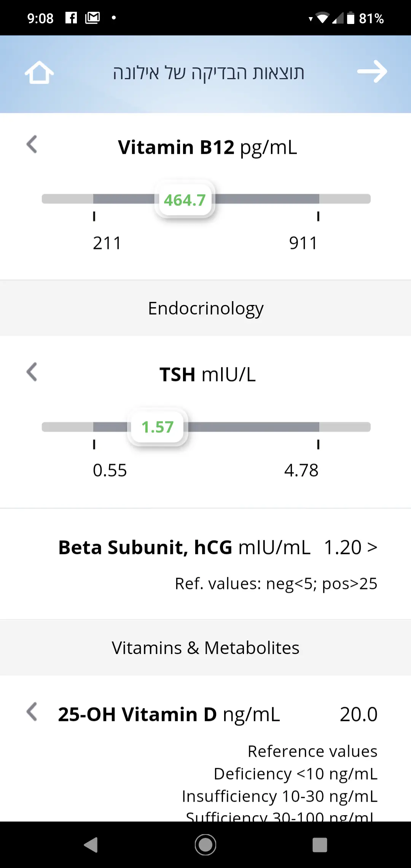Open the Facebook notification icon
This screenshot has height=868, width=411.
click(71, 18)
